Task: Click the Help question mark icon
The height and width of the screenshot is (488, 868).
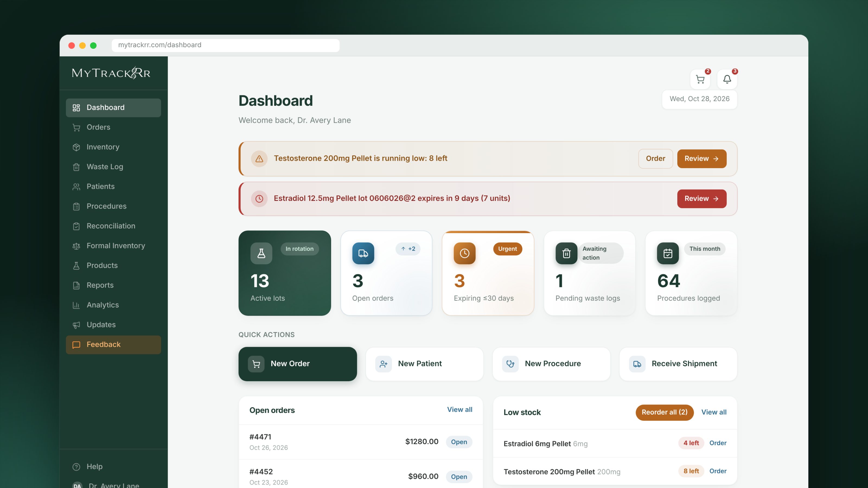Action: click(x=76, y=467)
